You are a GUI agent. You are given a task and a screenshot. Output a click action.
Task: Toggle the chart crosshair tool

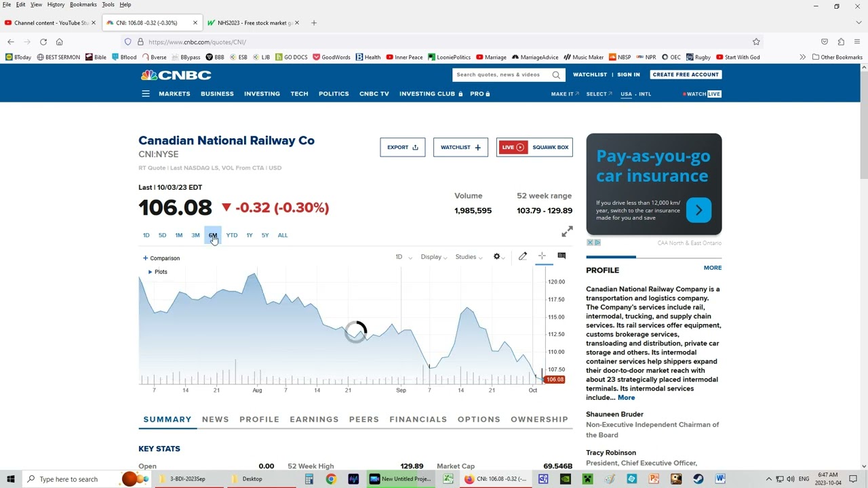pyautogui.click(x=542, y=256)
